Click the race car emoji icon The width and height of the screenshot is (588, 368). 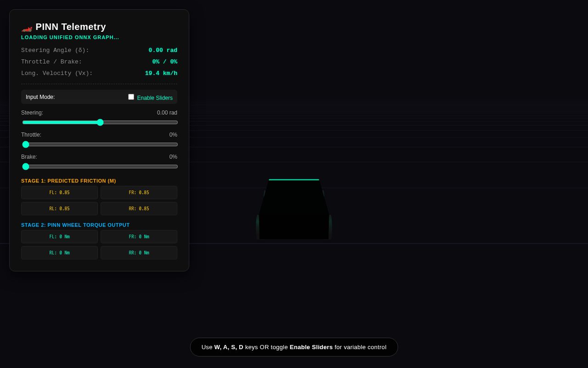27,28
